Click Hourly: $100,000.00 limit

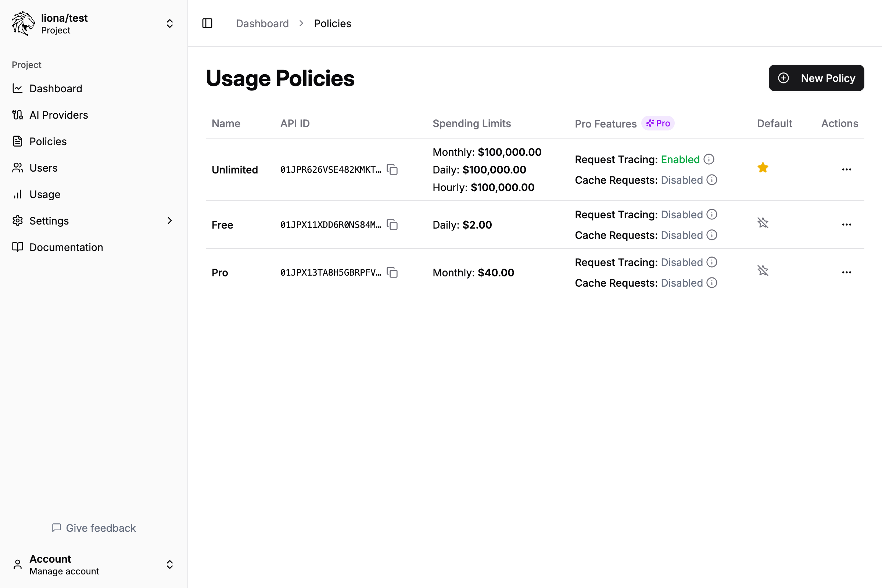pos(483,187)
